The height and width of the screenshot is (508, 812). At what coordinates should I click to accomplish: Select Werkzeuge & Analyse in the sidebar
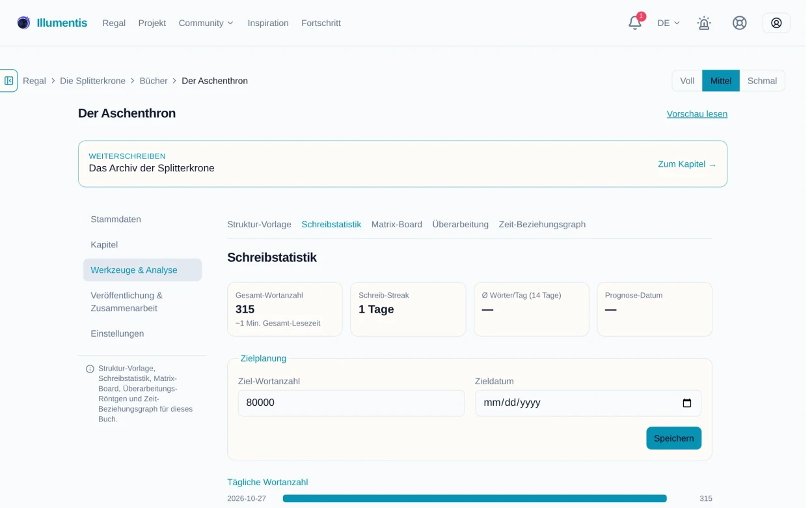click(x=142, y=270)
